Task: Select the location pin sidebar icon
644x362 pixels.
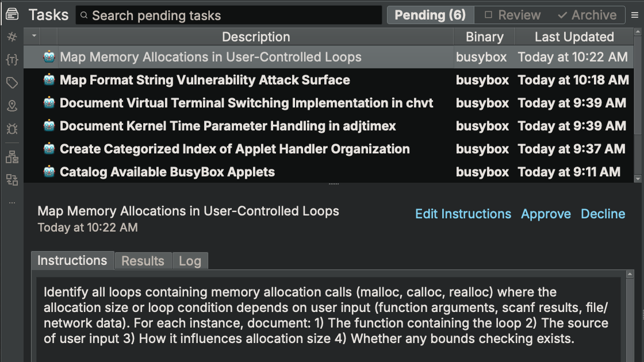Action: coord(11,106)
